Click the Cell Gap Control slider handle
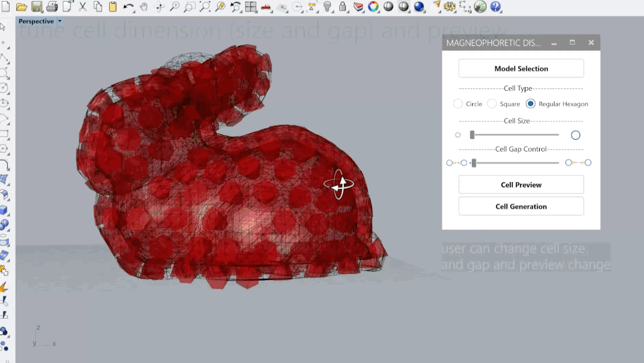This screenshot has width=644, height=363. click(x=474, y=163)
